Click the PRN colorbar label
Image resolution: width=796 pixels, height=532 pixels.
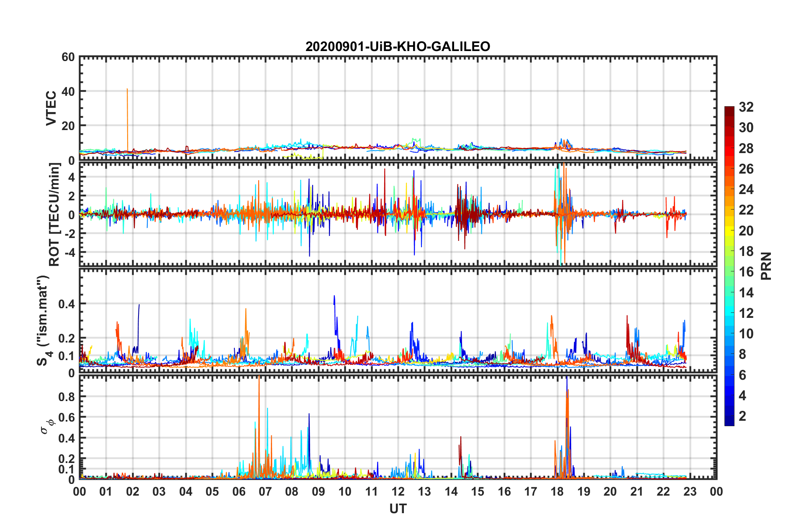click(x=766, y=266)
